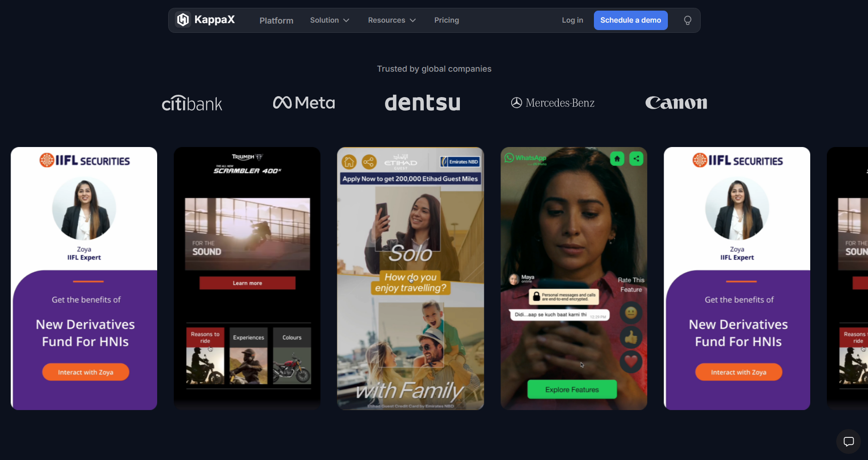868x460 pixels.
Task: Click the Log in link
Action: coord(572,20)
